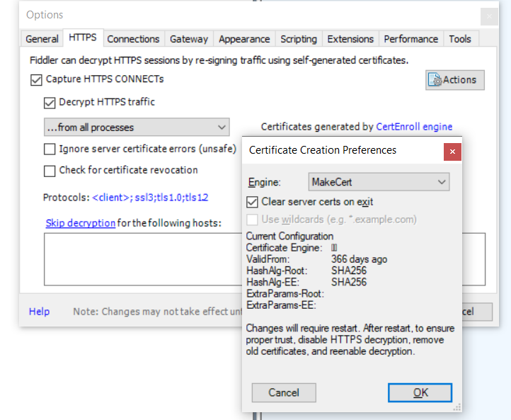
Task: Toggle Decrypt HTTPS traffic checkbox
Action: tap(50, 103)
